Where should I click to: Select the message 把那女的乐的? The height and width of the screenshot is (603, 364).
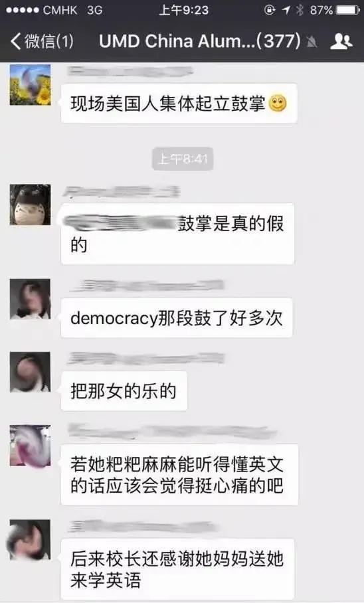124,391
